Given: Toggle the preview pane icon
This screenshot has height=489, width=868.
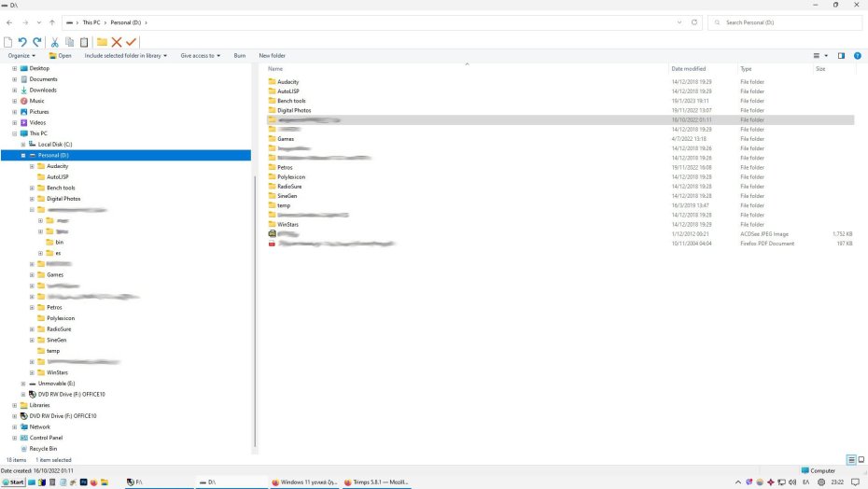Looking at the screenshot, I should (842, 56).
